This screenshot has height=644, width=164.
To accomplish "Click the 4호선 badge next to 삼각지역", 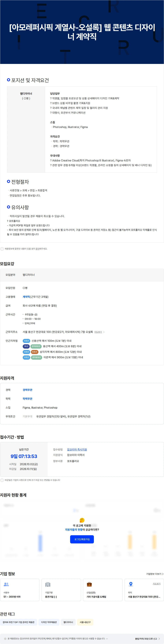I will 26,352.
